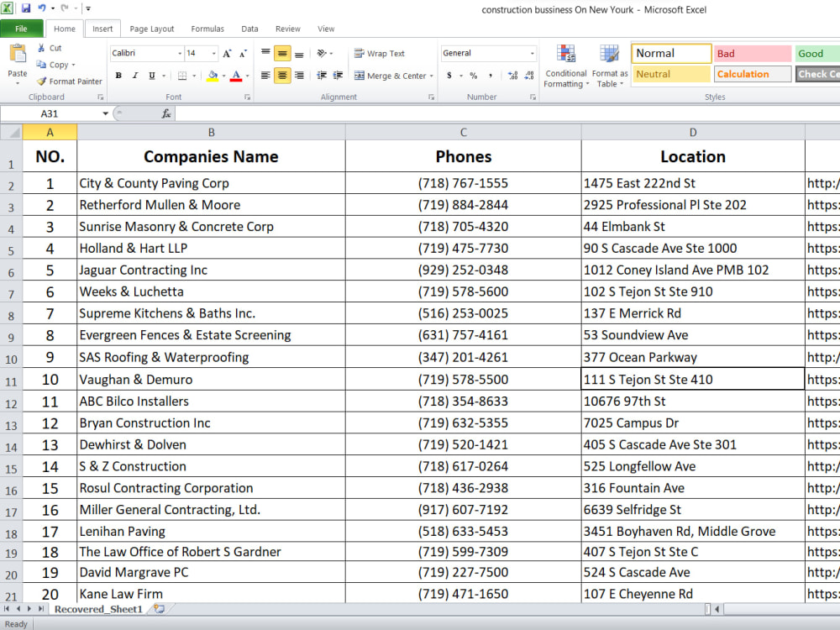Open the General number format dropdown

tap(532, 54)
